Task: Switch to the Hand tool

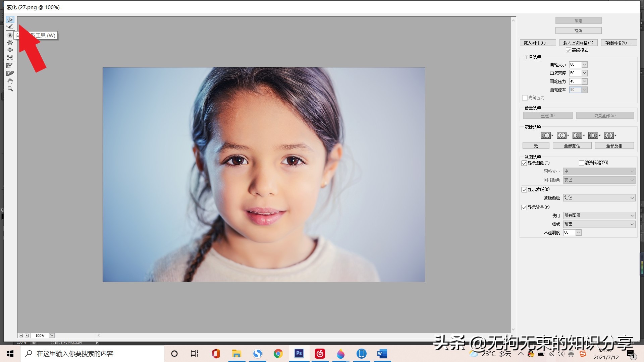Action: pos(10,81)
